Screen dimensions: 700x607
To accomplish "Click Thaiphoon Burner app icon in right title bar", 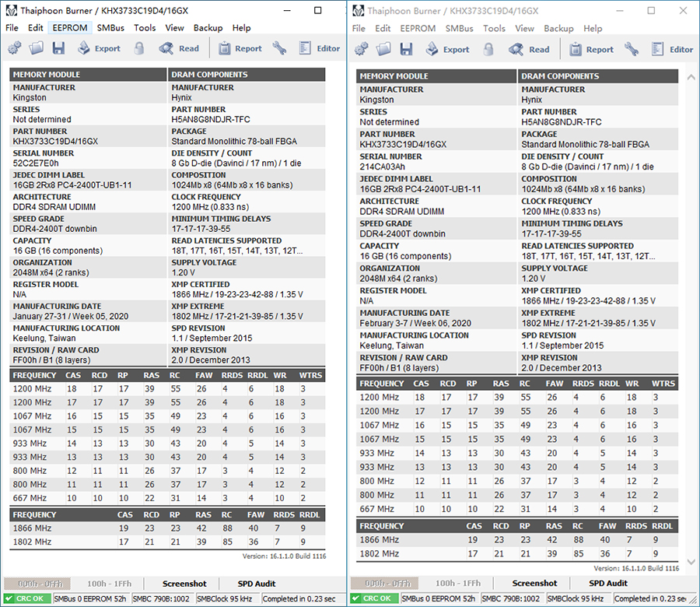I will tap(358, 10).
